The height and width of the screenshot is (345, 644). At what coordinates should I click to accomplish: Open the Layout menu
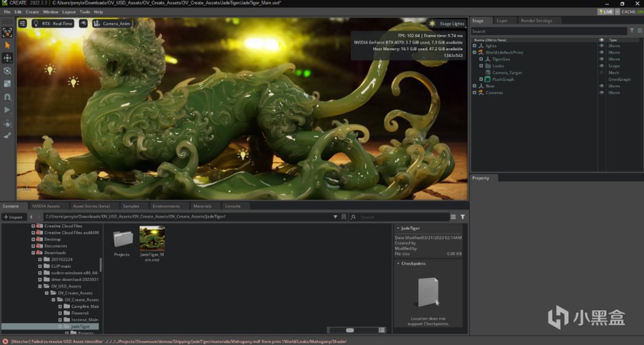(x=69, y=12)
